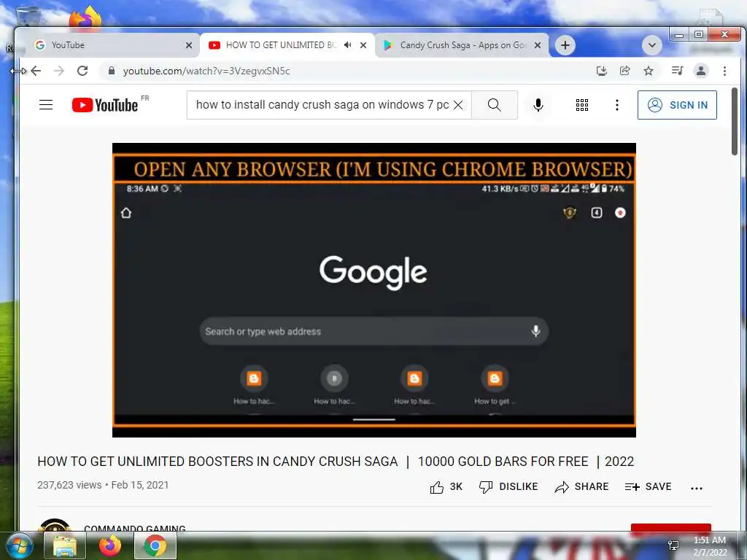Open Chrome profile avatar
The height and width of the screenshot is (560, 747).
click(701, 71)
